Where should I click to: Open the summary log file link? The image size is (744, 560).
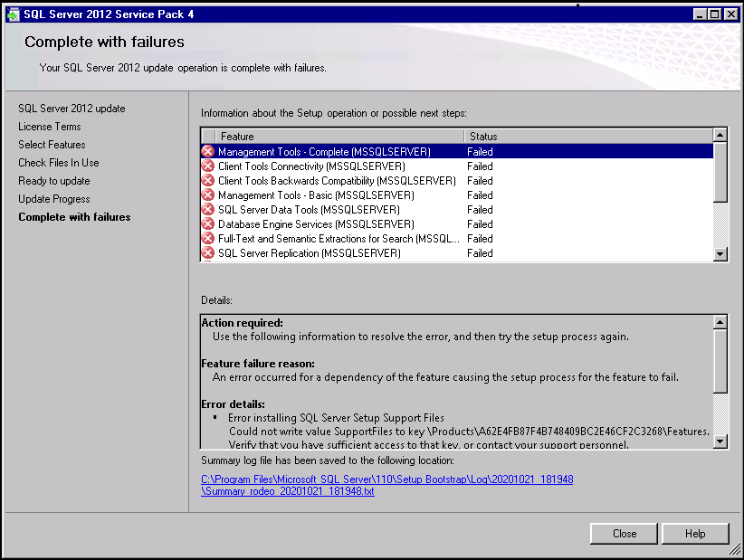(386, 485)
